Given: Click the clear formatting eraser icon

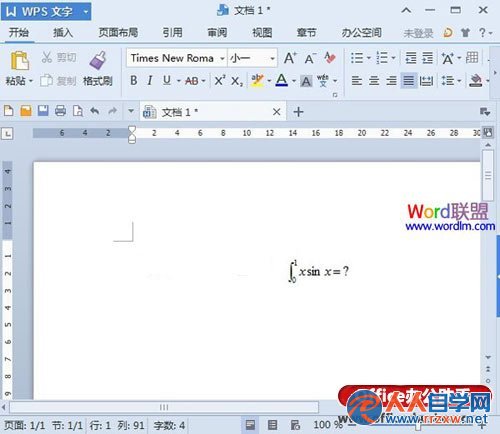Looking at the screenshot, I should coord(330,58).
